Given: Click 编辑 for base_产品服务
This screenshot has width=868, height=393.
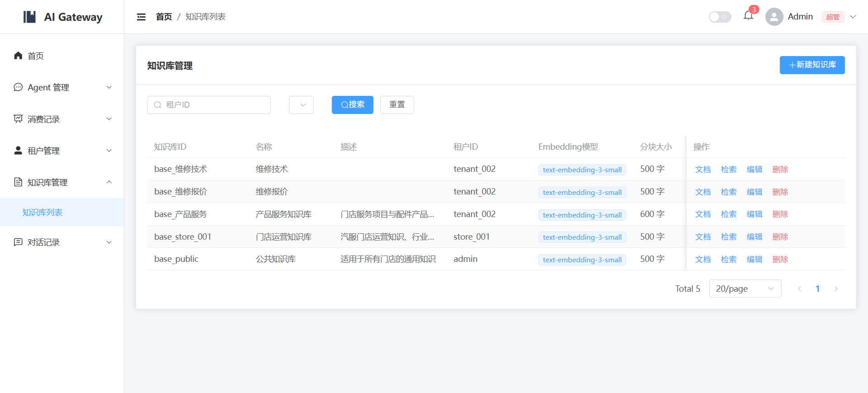Looking at the screenshot, I should coord(755,214).
